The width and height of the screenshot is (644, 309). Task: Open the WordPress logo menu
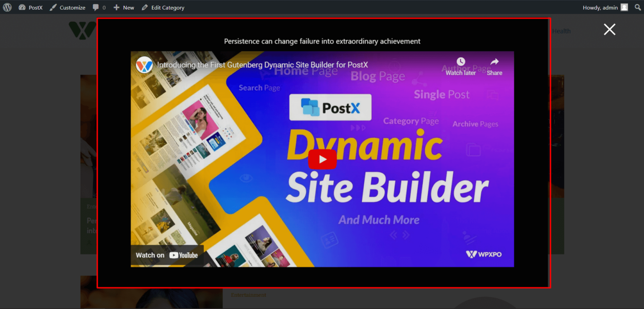7,7
